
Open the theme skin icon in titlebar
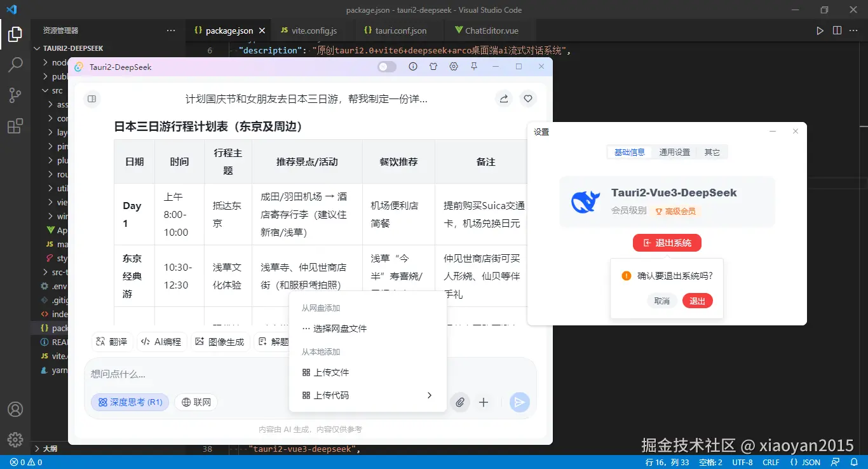pos(433,66)
